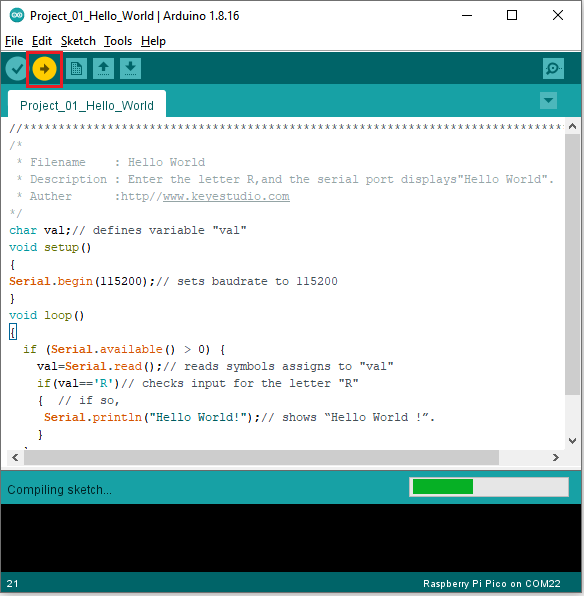Click the Verify checkmark button

point(17,69)
